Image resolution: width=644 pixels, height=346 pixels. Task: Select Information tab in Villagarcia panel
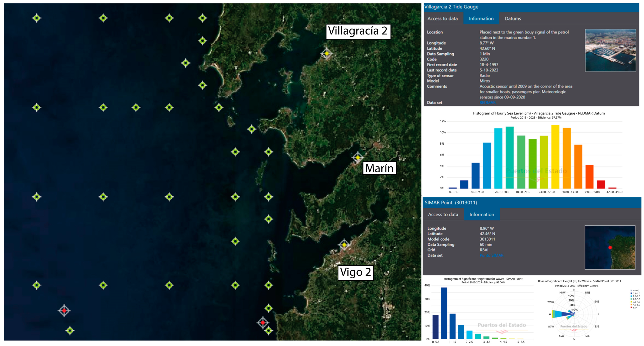481,19
